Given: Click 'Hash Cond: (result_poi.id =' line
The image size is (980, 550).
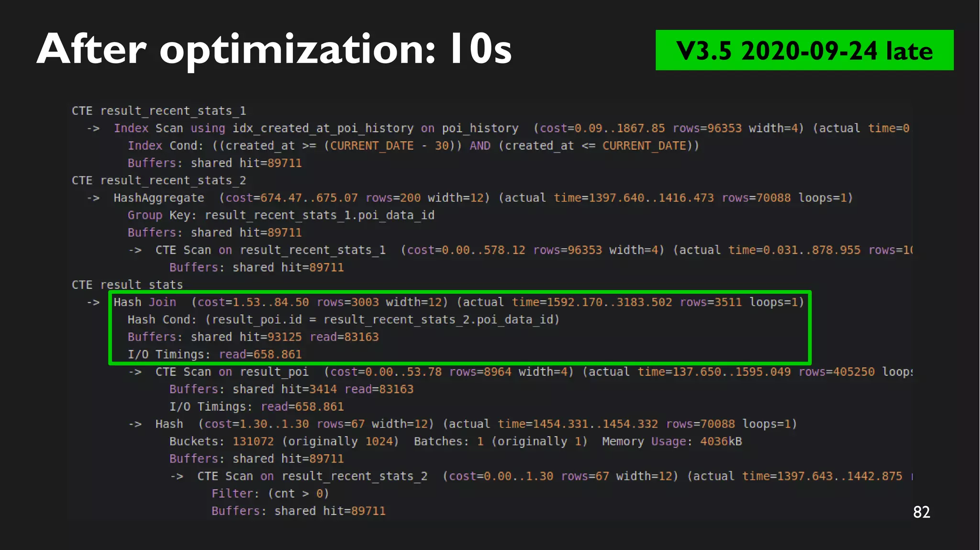Looking at the screenshot, I should coord(344,319).
